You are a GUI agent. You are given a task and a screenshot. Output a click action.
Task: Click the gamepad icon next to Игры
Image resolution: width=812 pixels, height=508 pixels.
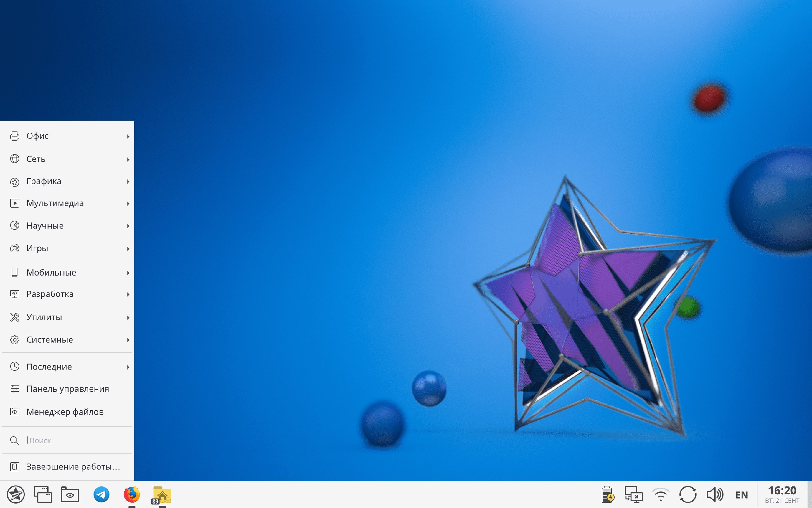pyautogui.click(x=14, y=248)
